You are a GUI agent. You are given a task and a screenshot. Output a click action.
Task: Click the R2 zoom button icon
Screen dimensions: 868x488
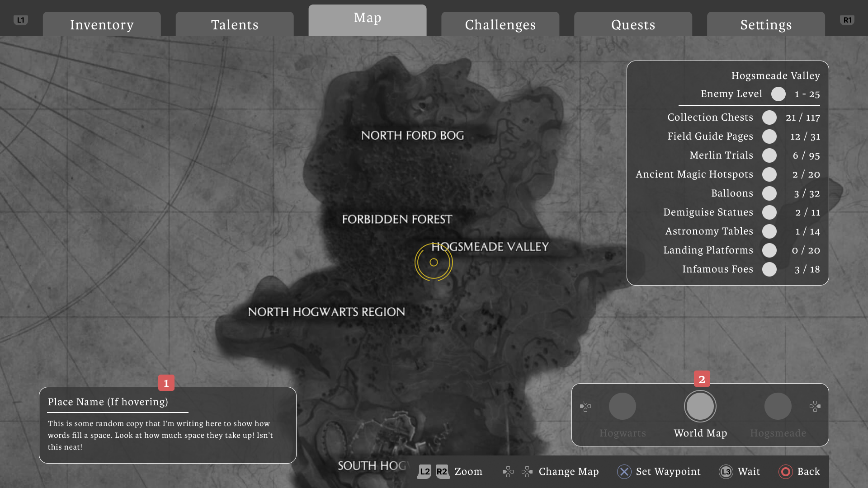[442, 472]
